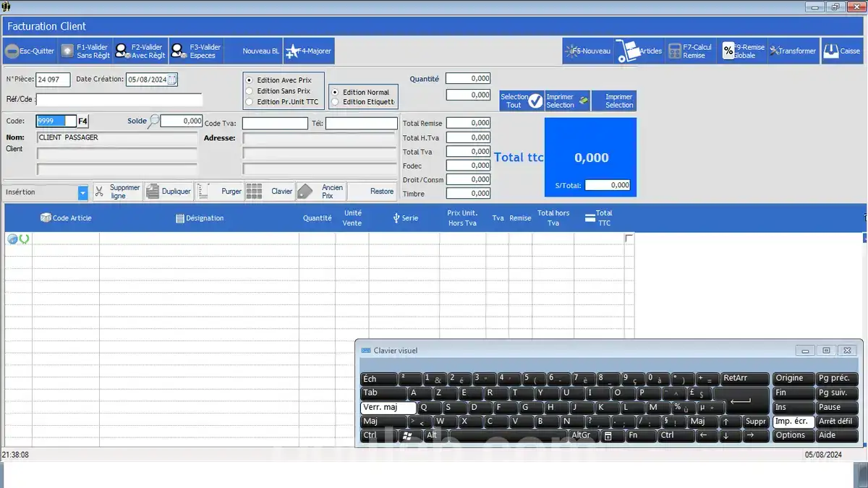Open the Insértion dropdown list
868x488 pixels.
coord(82,192)
